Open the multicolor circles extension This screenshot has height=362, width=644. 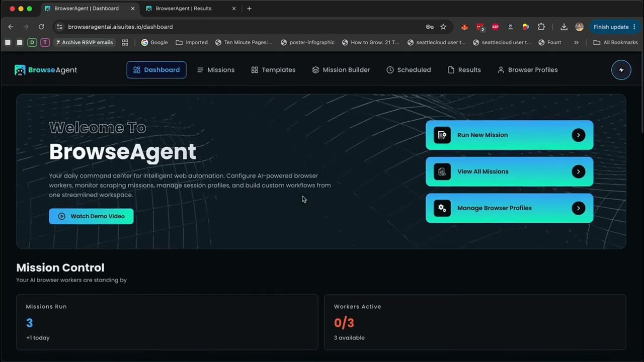tap(525, 27)
